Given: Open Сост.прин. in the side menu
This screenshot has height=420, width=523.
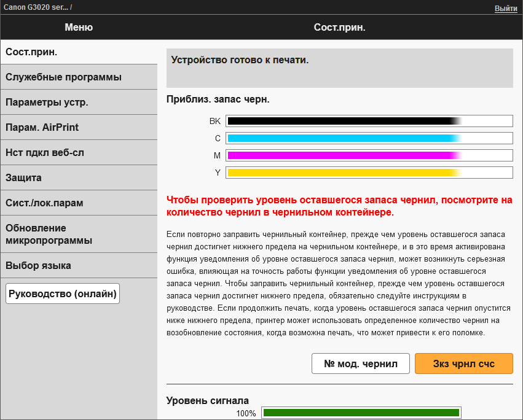Looking at the screenshot, I should coord(79,52).
